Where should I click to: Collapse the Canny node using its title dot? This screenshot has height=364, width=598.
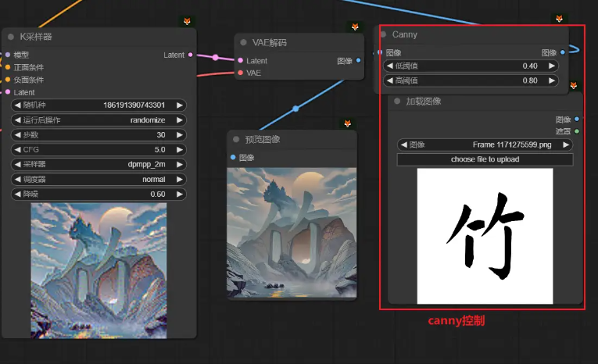[x=383, y=34]
